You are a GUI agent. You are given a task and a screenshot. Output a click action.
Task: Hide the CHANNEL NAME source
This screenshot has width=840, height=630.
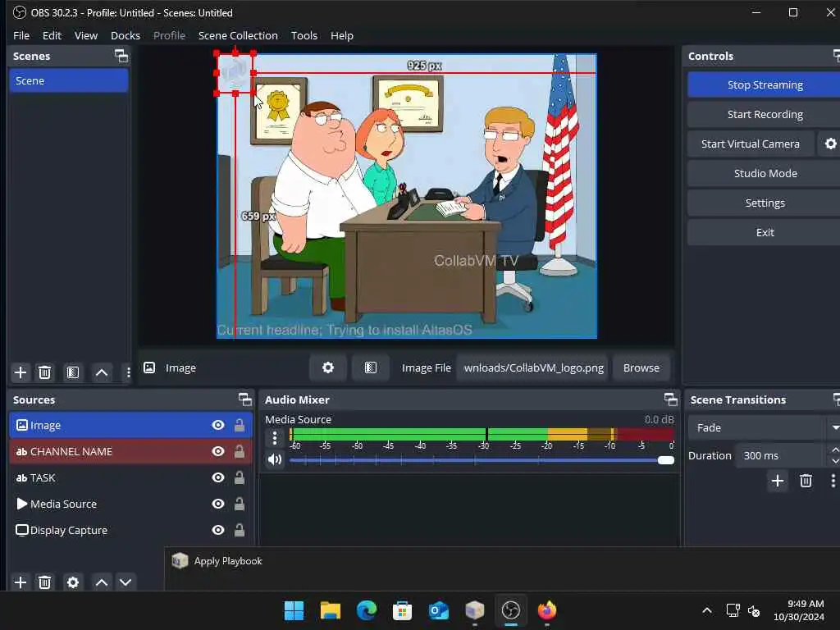(x=218, y=451)
